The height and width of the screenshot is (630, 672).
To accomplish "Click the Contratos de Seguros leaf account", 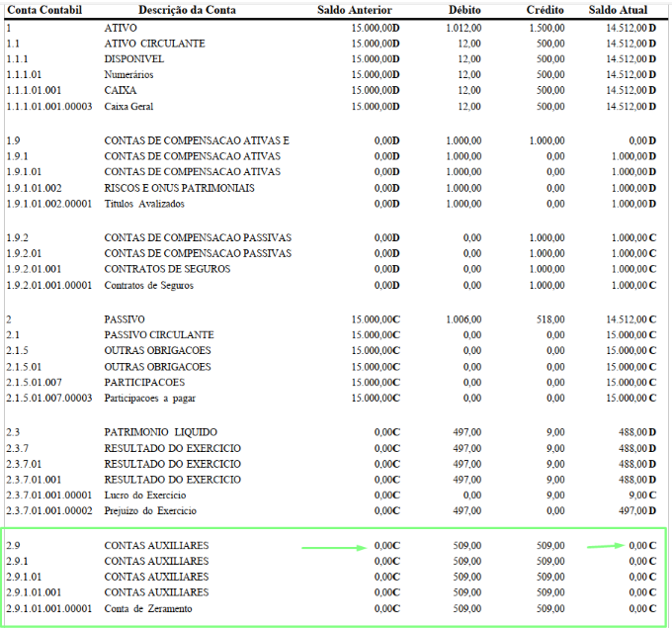I will [148, 285].
